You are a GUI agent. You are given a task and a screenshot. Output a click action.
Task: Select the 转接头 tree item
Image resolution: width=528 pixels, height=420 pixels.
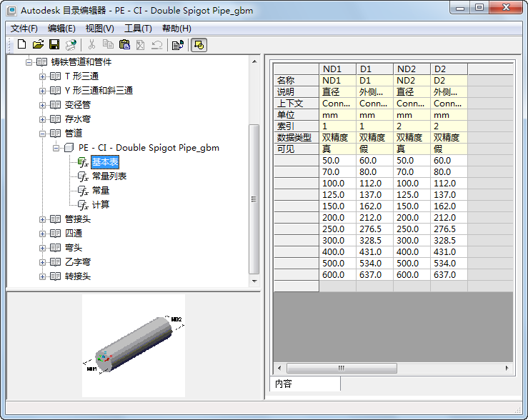tap(78, 276)
